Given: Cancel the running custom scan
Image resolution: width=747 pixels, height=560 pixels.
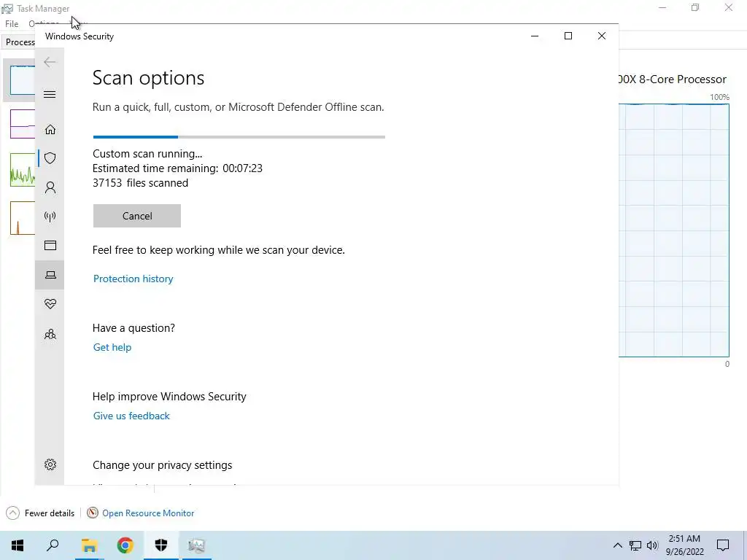Looking at the screenshot, I should [136, 216].
